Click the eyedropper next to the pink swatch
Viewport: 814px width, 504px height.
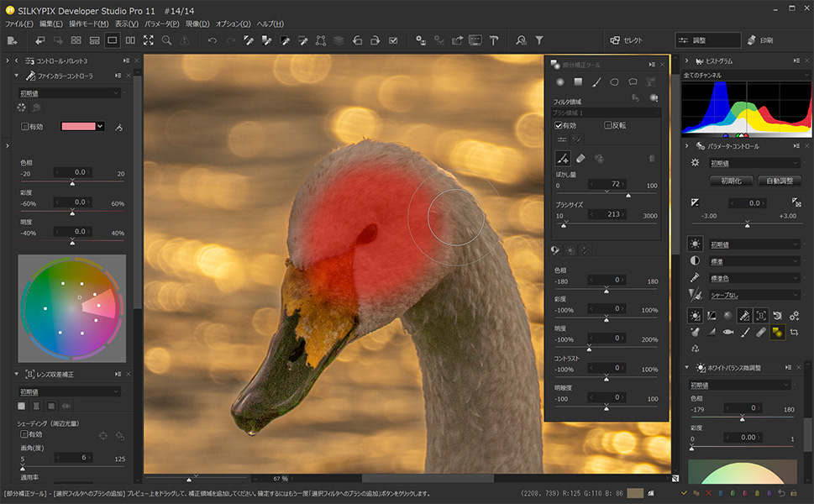click(x=119, y=127)
